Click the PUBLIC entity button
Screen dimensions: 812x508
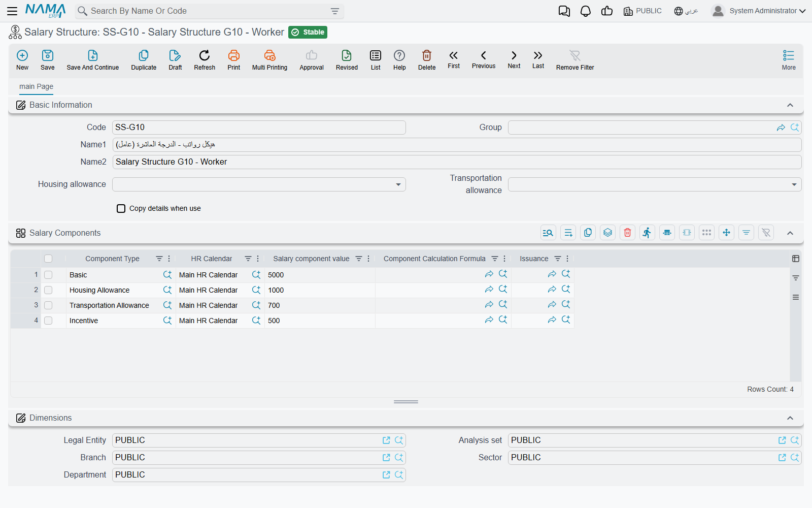click(x=642, y=11)
